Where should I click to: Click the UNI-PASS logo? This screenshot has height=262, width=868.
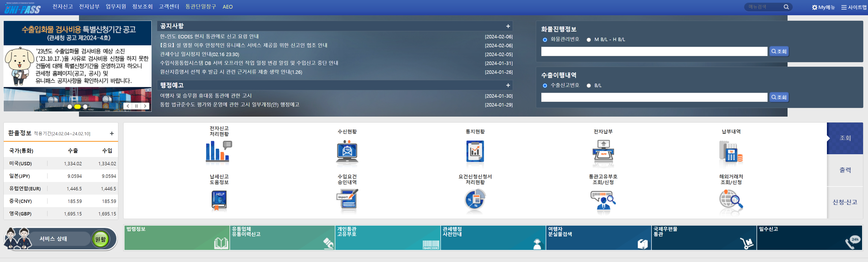[22, 8]
